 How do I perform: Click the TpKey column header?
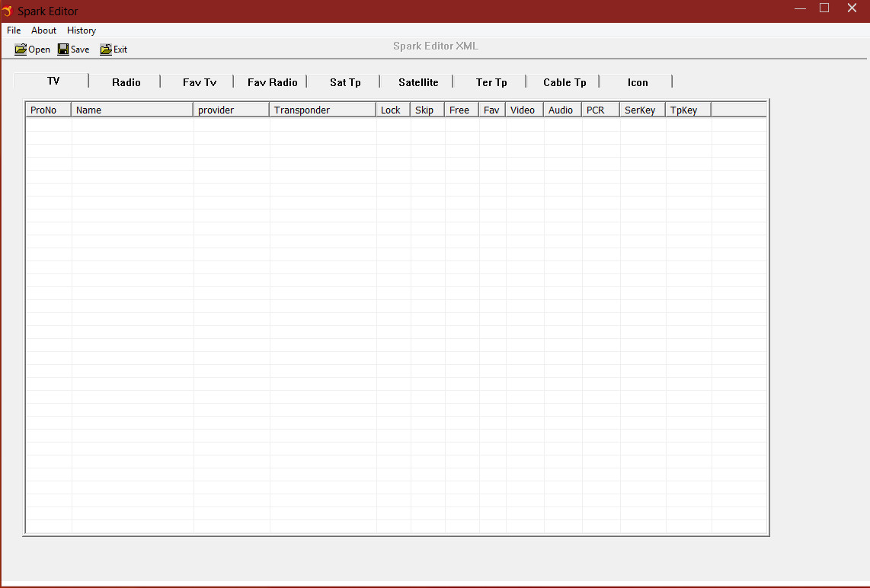coord(689,110)
